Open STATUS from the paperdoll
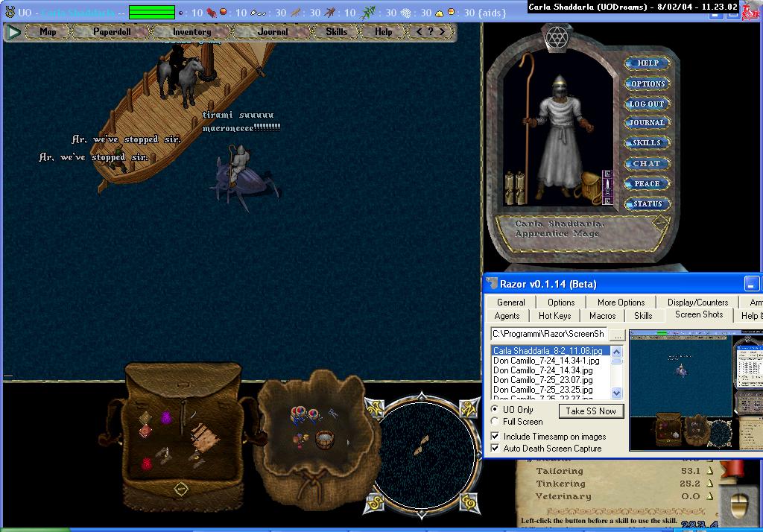Screen dimensions: 763x532 648,204
